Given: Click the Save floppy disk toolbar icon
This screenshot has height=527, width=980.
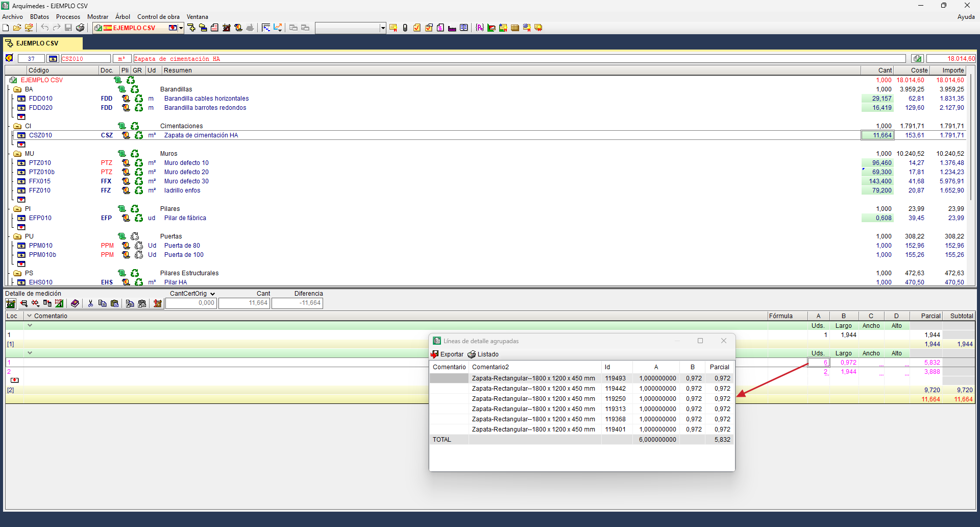Looking at the screenshot, I should click(68, 28).
